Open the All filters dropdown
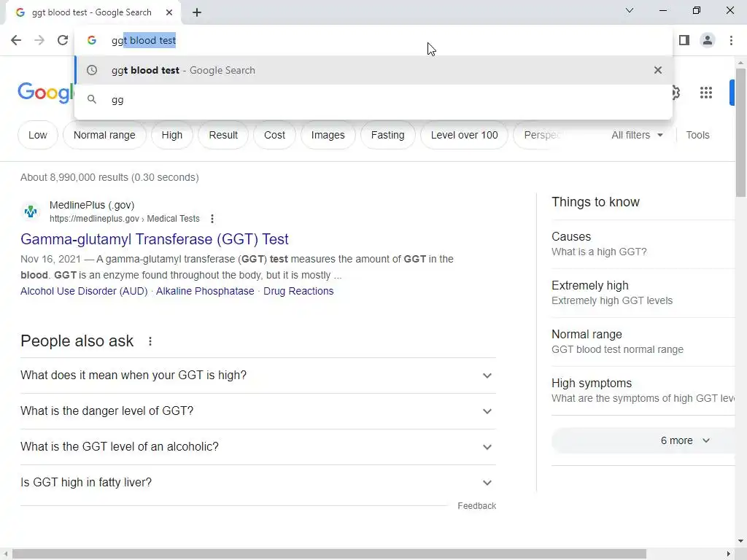 637,135
